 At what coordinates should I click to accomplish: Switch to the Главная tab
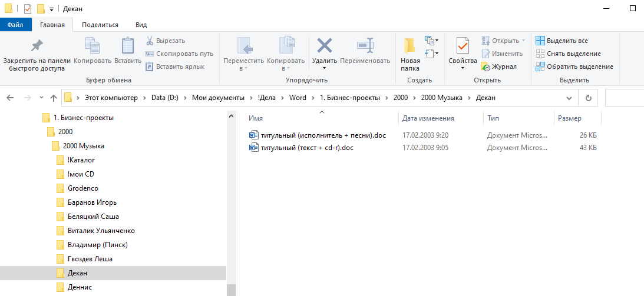point(52,25)
